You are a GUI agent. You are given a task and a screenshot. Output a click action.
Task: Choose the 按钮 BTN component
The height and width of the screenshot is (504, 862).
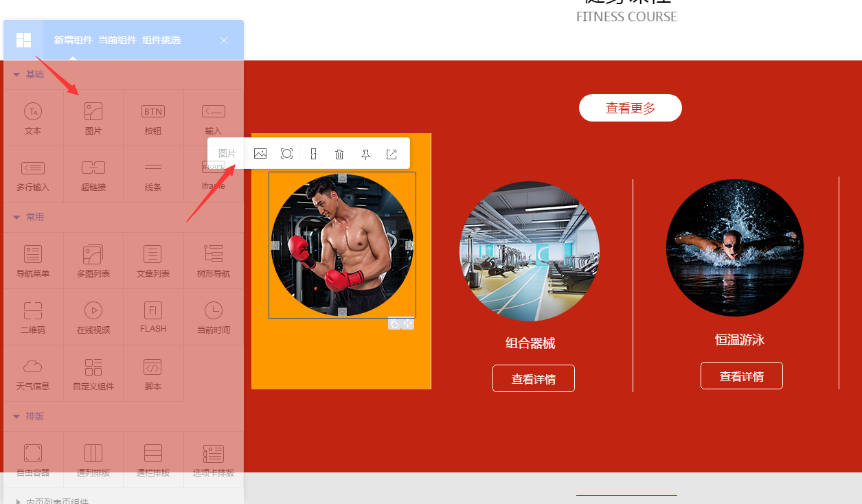[x=153, y=118]
